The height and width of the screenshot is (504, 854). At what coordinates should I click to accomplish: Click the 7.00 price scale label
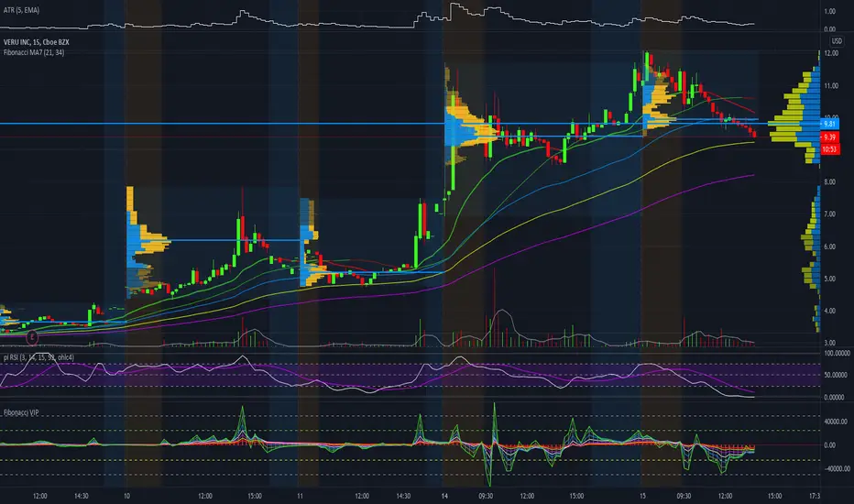(829, 214)
